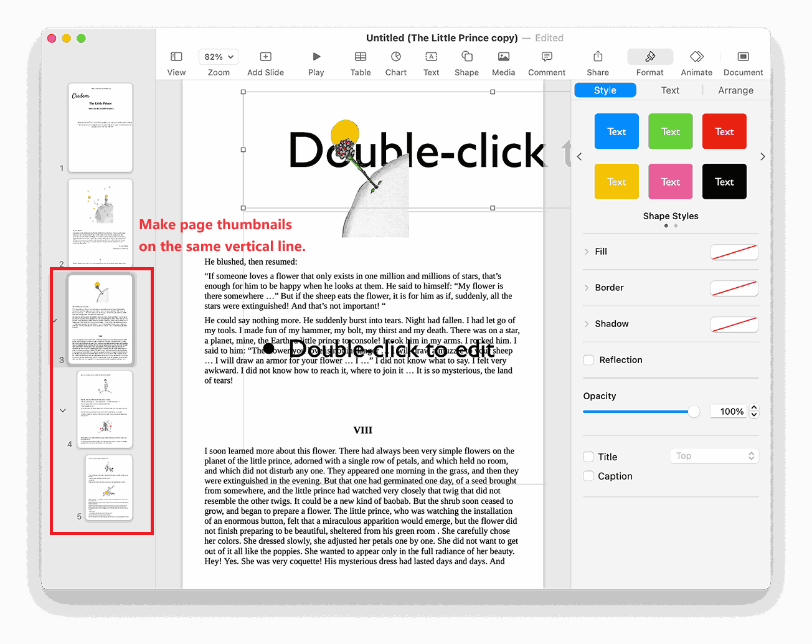Switch to the Text inspector tab
Image resolution: width=812 pixels, height=644 pixels.
[670, 90]
